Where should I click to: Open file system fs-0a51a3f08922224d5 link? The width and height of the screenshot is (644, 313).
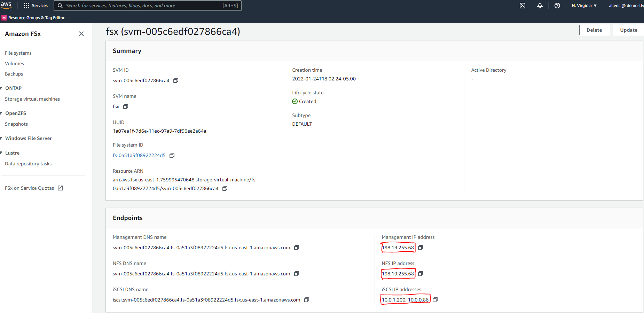[139, 155]
